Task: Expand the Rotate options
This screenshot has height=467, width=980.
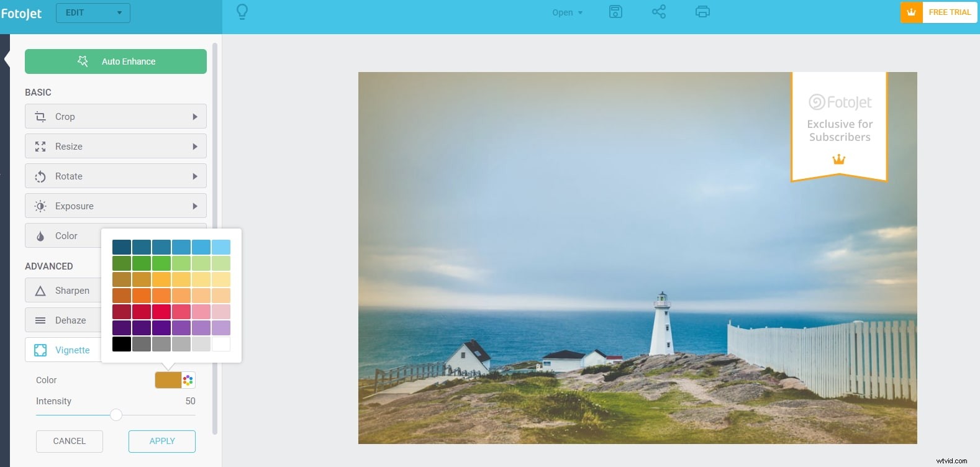Action: [116, 176]
